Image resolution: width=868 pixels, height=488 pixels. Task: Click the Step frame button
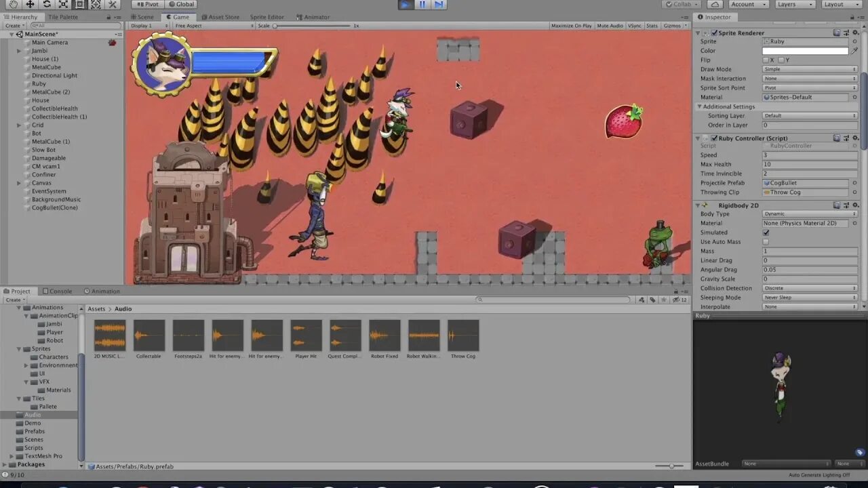pos(439,4)
